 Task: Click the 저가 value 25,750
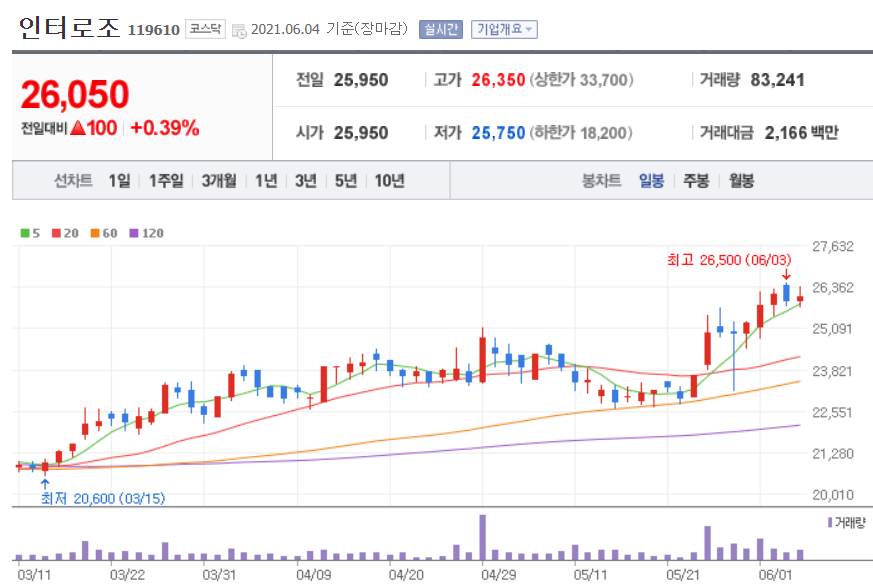(498, 133)
